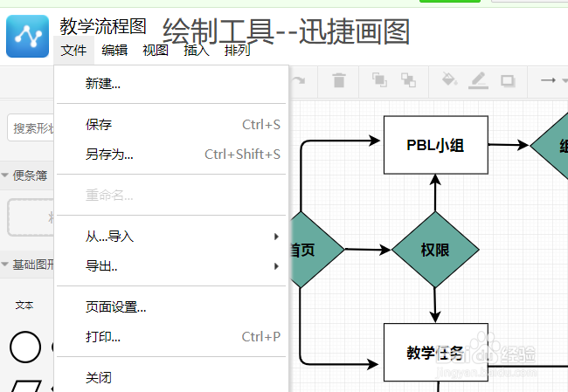Select the 权限 diamond node

click(x=435, y=250)
